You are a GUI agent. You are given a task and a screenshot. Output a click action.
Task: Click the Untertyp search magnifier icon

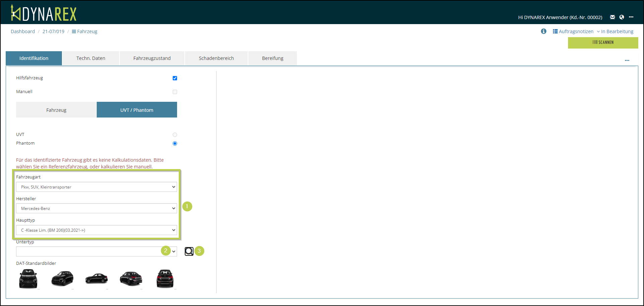(189, 251)
